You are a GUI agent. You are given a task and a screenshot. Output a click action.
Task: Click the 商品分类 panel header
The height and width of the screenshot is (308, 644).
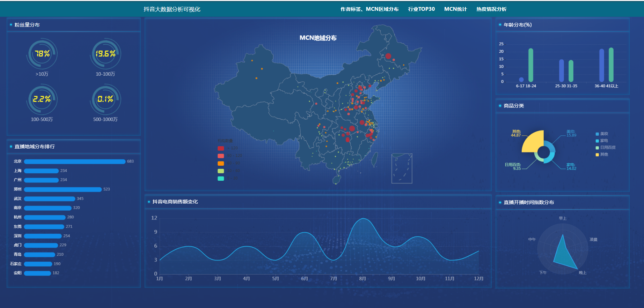click(513, 106)
